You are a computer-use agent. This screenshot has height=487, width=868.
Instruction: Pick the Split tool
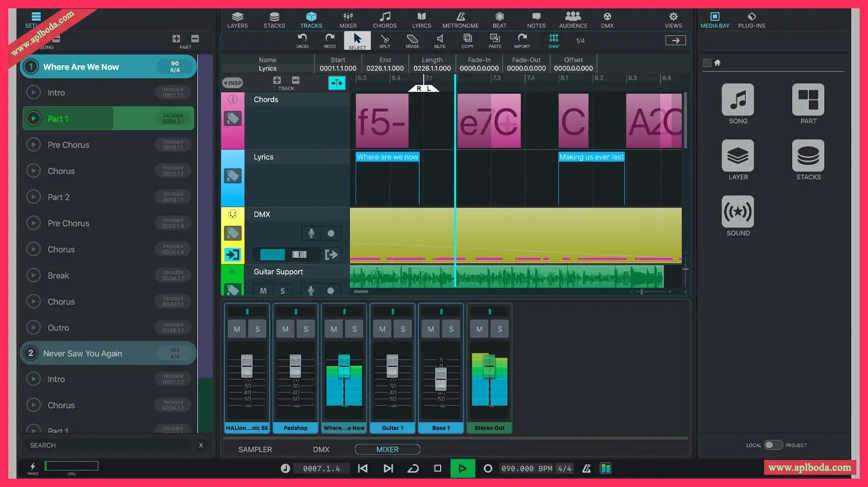[385, 40]
